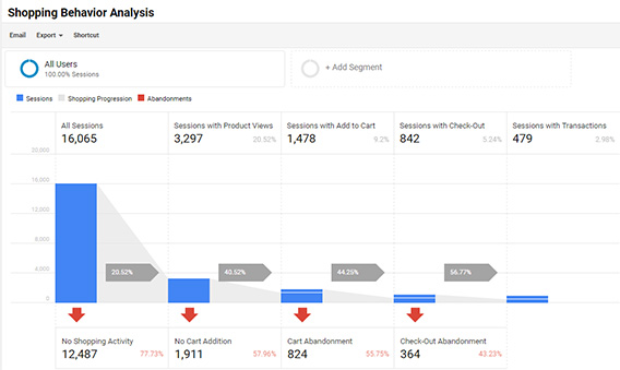620x370 pixels.
Task: Click the 100.00% Sessions subtitle
Action: pos(72,74)
